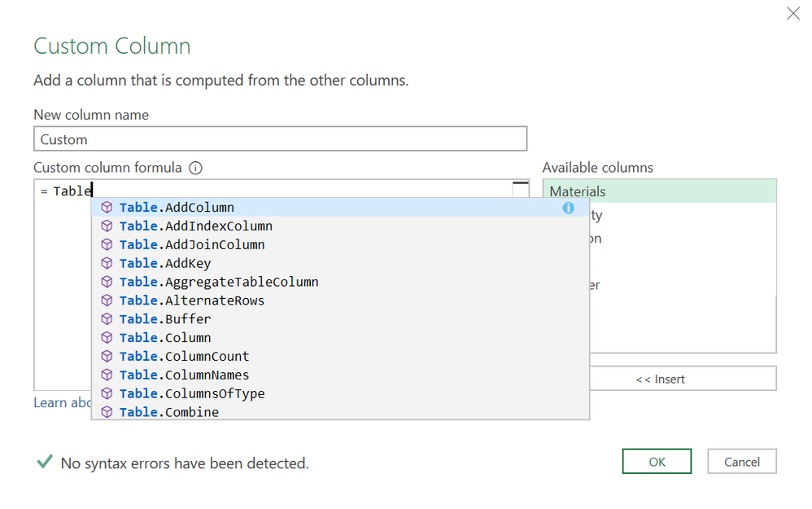Click the cube icon beside Table.AlternateRows
The width and height of the screenshot is (812, 509).
[x=107, y=301]
